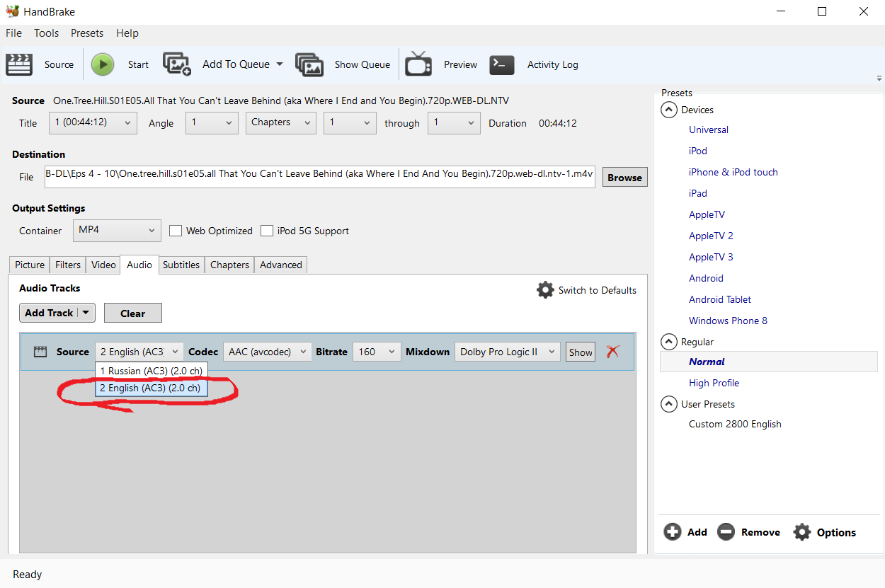Open the File menu
The image size is (885, 588).
click(13, 33)
